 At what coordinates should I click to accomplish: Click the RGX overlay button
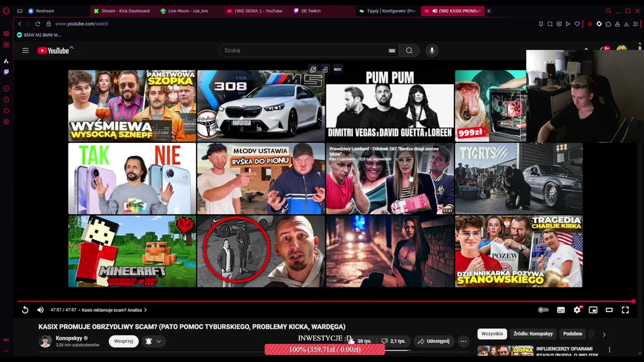point(338,69)
